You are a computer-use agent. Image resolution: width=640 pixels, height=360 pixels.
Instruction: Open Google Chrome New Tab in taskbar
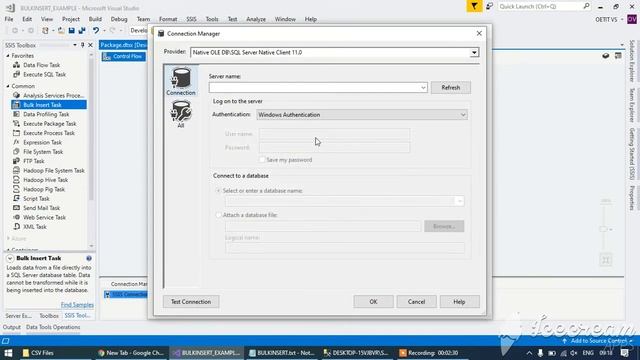coord(131,353)
